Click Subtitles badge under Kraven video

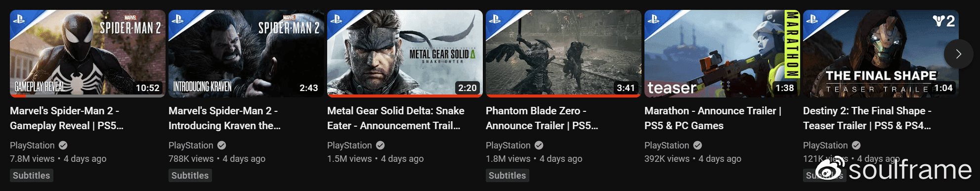point(190,175)
